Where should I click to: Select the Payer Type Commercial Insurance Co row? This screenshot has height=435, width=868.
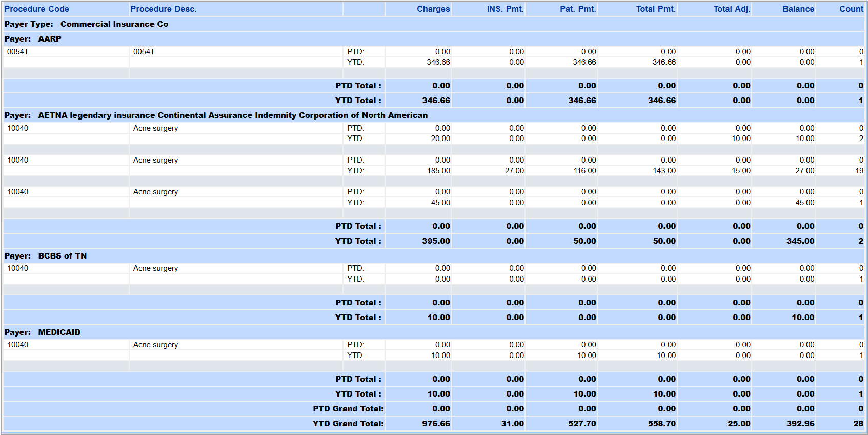434,24
